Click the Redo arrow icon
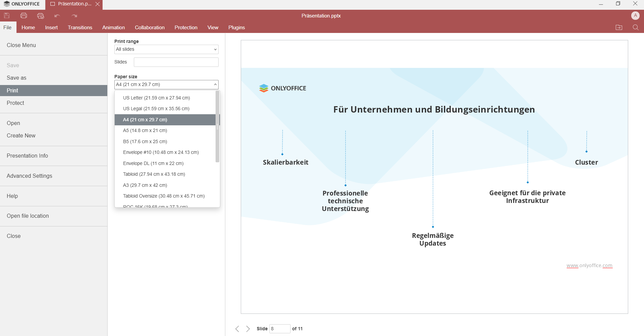 click(x=74, y=15)
